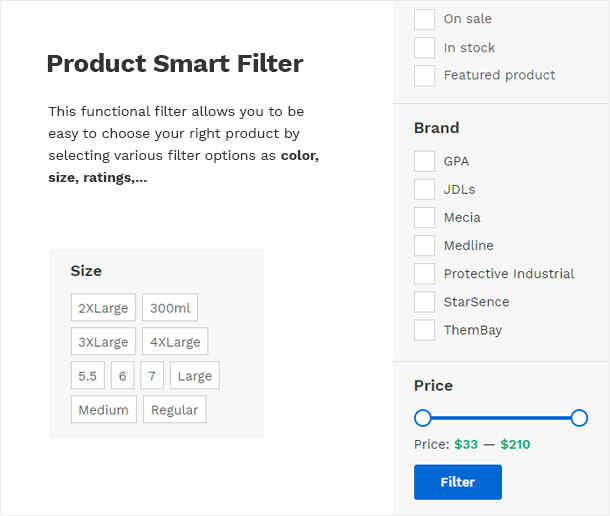Pick the 3XLarge size tag
Screen dimensions: 610x516
pyautogui.click(x=103, y=342)
